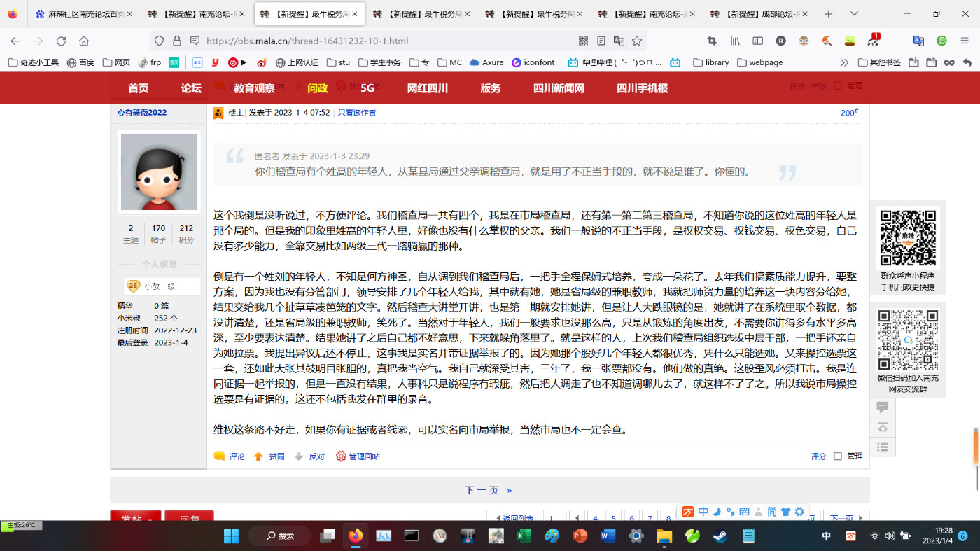This screenshot has width=980, height=551.
Task: Bookmark this page with the star icon
Action: (x=637, y=41)
